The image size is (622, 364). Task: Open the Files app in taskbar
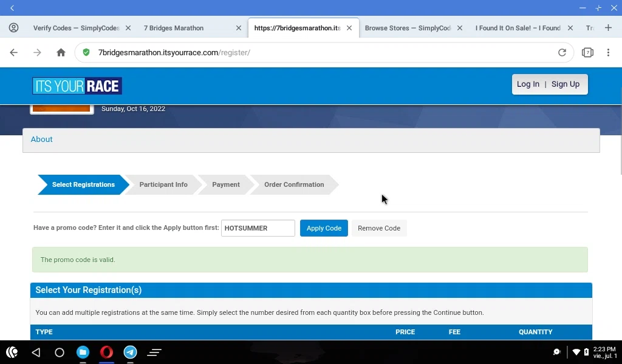pyautogui.click(x=83, y=352)
